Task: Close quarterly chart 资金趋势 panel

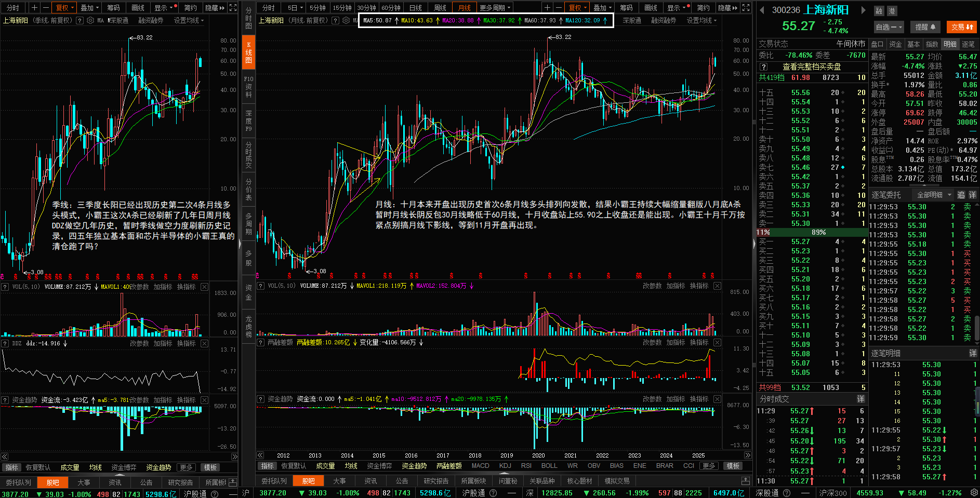Action: pyautogui.click(x=205, y=400)
